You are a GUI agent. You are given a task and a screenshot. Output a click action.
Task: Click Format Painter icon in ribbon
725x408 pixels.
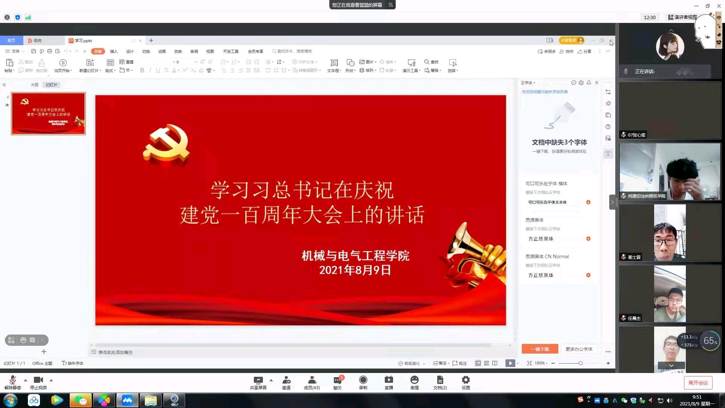click(x=42, y=65)
